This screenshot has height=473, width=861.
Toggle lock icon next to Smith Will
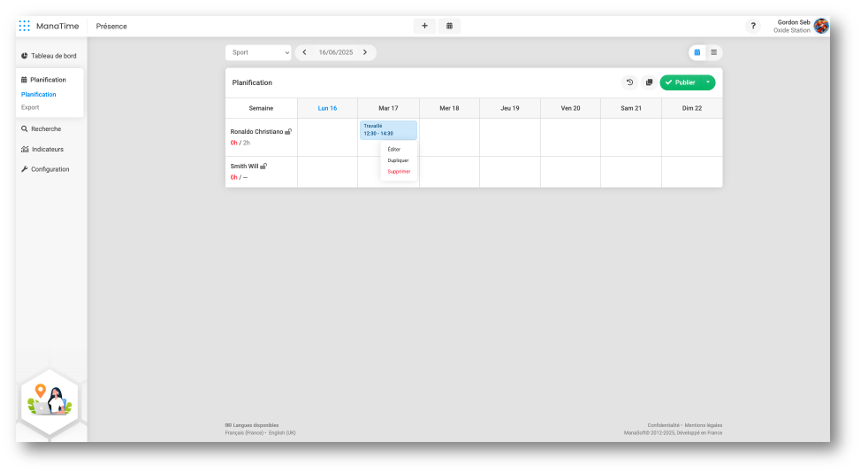[264, 166]
